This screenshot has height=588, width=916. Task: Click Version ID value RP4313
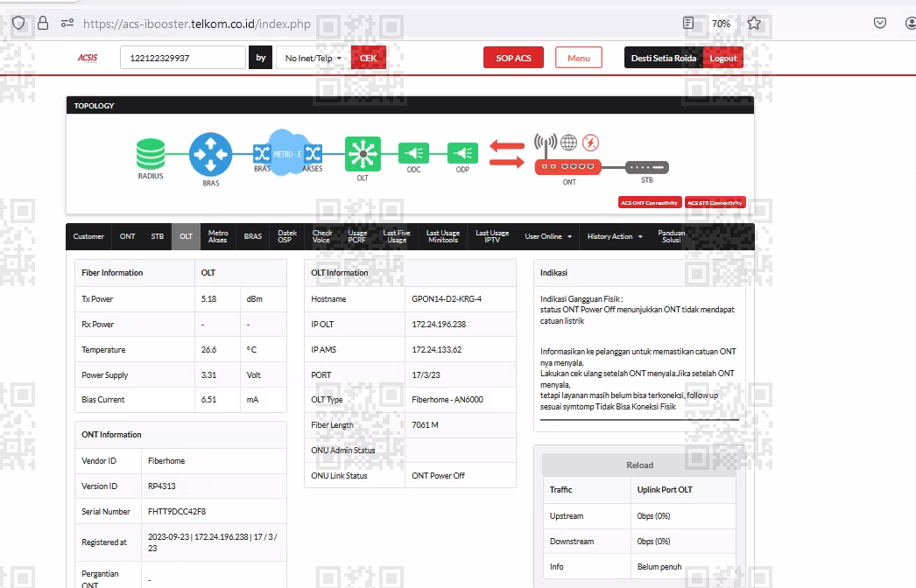click(162, 486)
